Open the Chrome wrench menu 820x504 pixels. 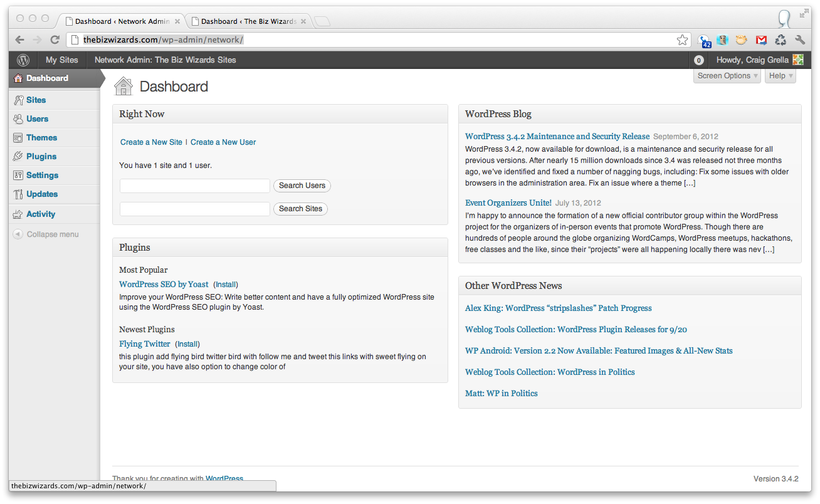tap(800, 40)
